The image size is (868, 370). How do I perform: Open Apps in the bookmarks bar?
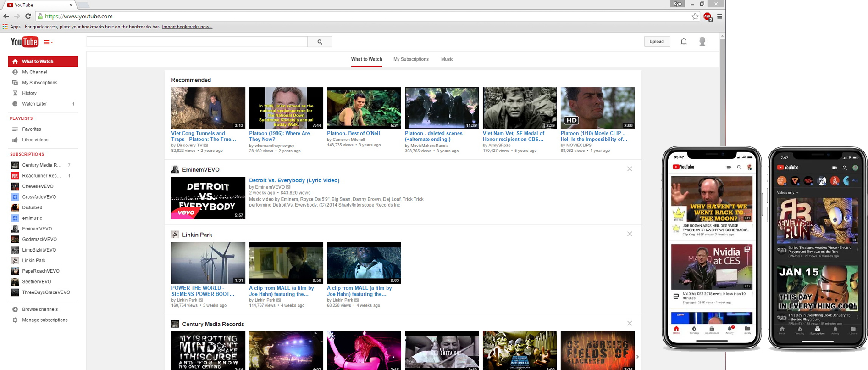[x=11, y=27]
